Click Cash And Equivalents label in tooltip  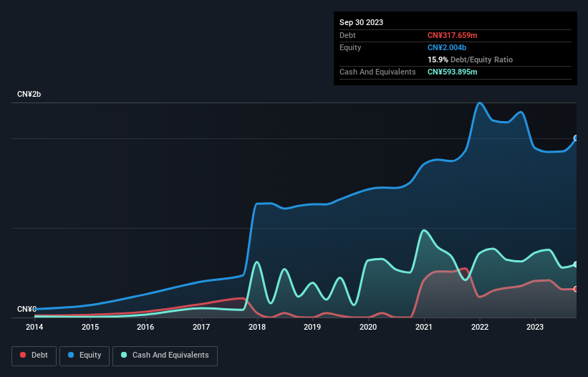point(377,72)
